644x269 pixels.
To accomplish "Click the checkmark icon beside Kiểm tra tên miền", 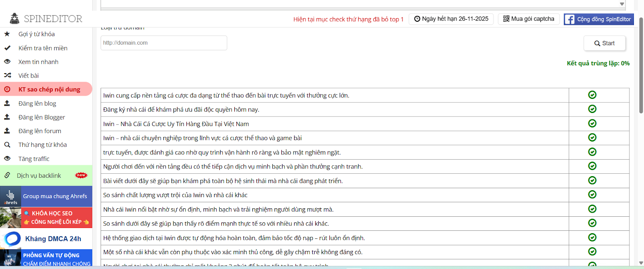I will point(7,48).
